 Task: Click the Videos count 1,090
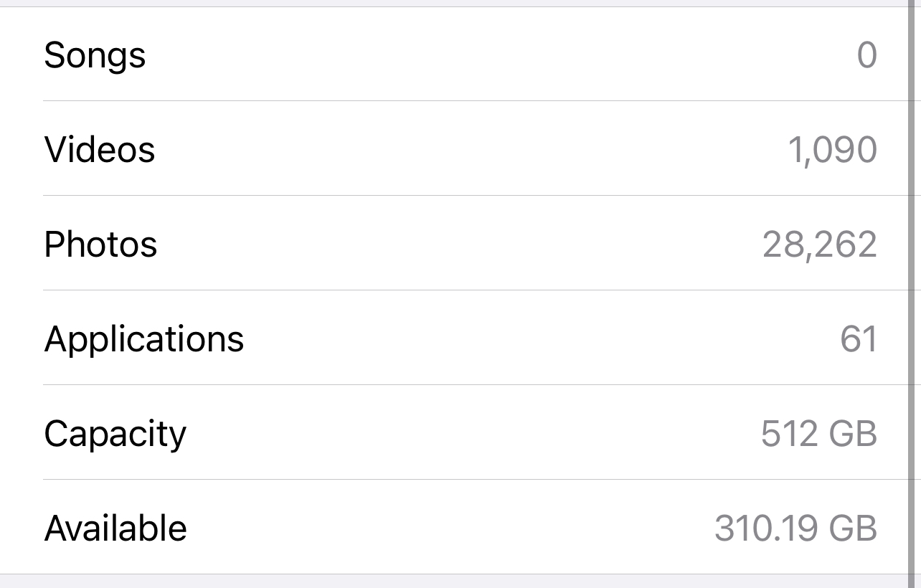(x=832, y=150)
